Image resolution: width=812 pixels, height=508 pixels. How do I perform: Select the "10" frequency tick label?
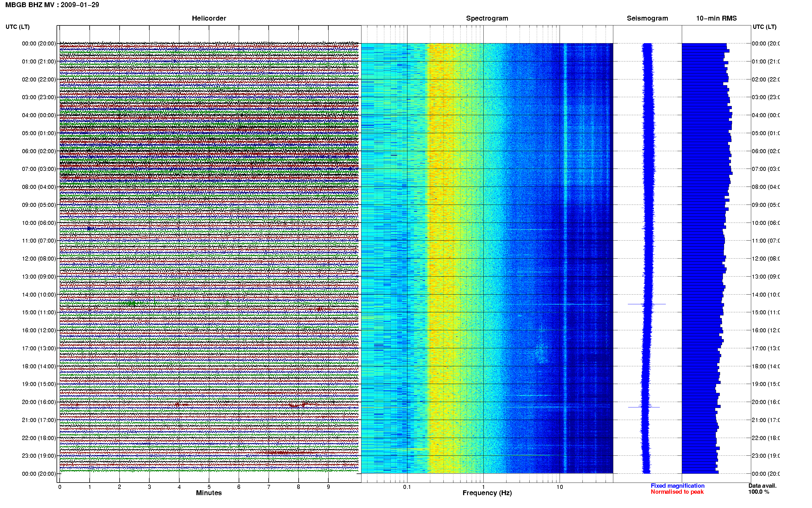(x=560, y=487)
